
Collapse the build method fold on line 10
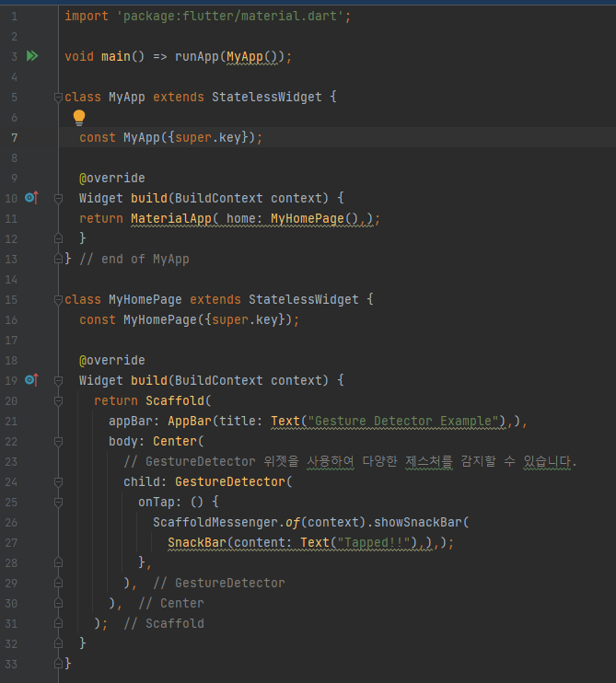tap(58, 199)
